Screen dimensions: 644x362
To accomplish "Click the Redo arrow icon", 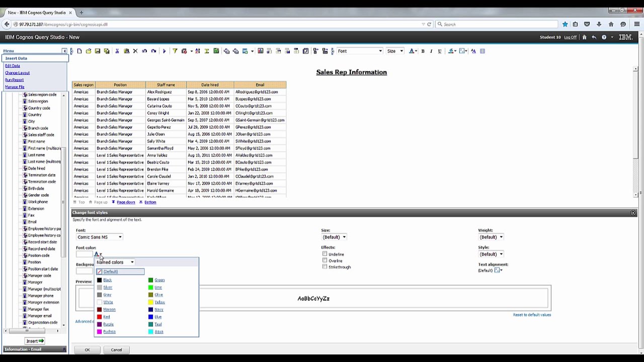I will (153, 51).
